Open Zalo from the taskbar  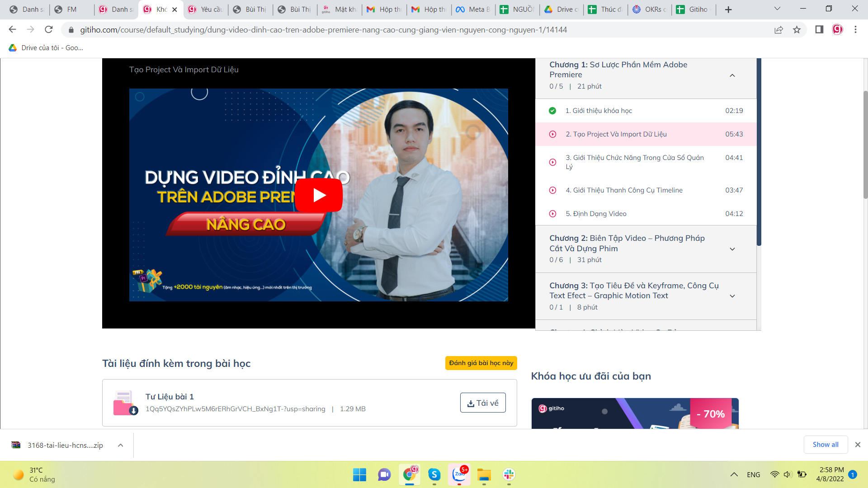tap(459, 474)
